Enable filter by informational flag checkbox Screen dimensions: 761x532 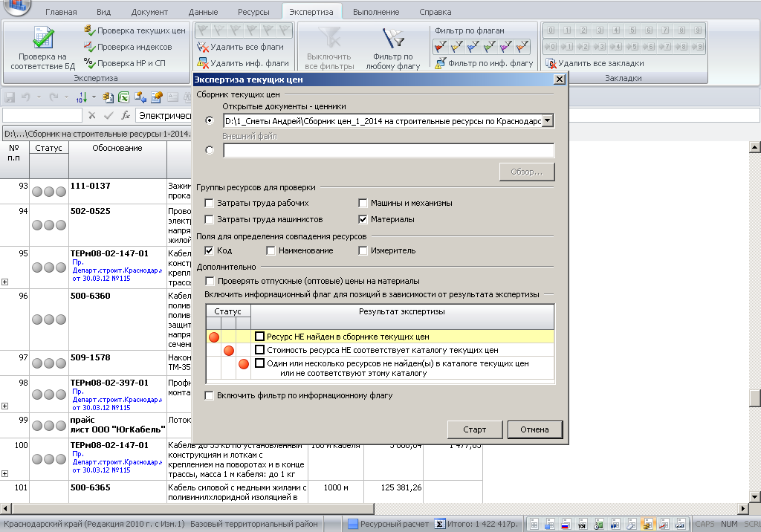(x=209, y=395)
